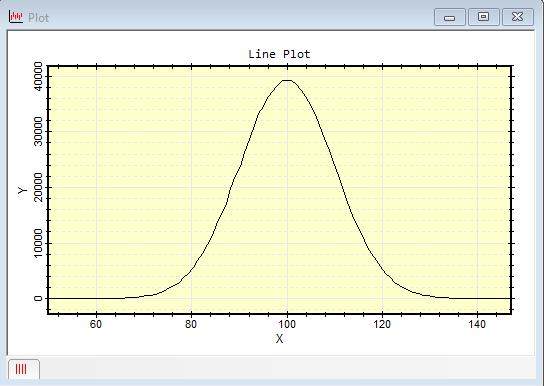Click the 0 tick label on Y axis

tap(38, 298)
